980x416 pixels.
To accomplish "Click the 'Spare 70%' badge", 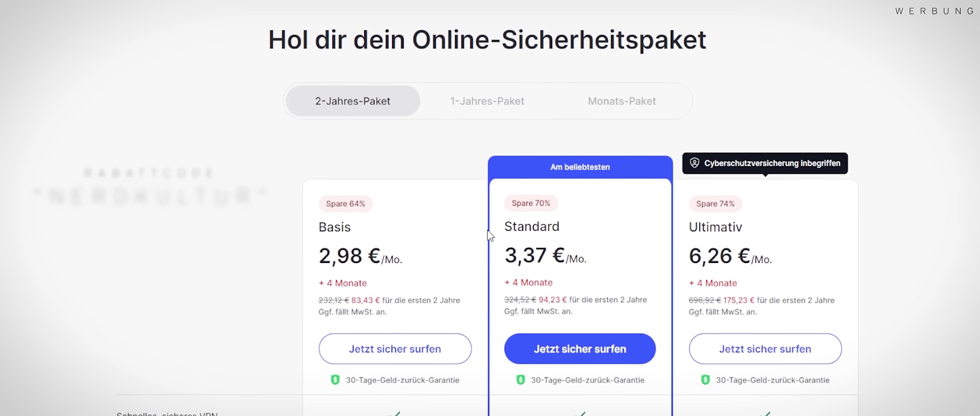I will click(531, 203).
